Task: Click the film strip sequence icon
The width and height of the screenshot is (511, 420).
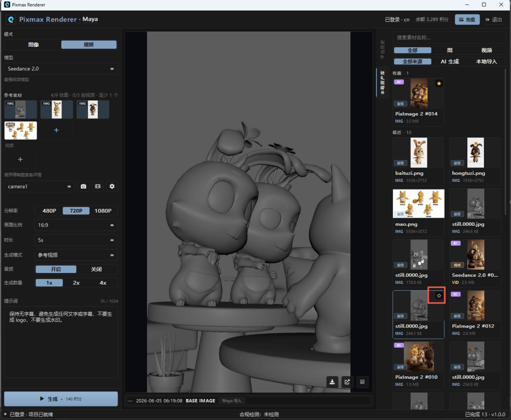Action: pos(98,187)
